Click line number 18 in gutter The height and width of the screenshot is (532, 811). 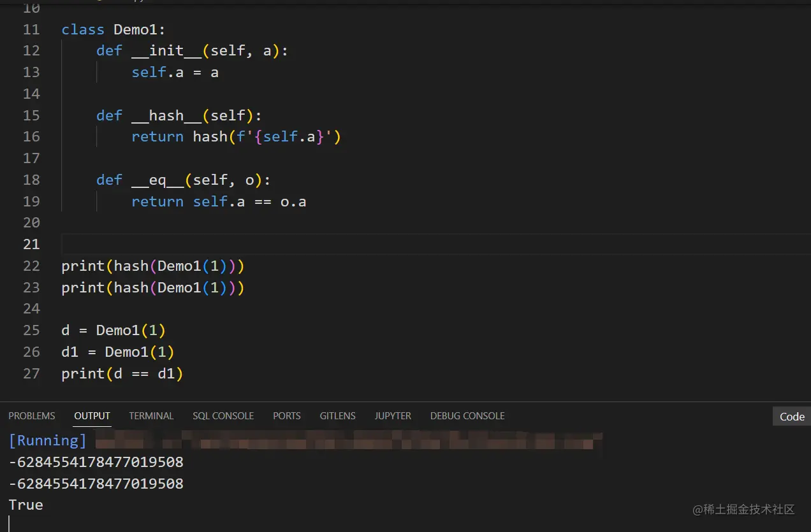[x=31, y=180]
